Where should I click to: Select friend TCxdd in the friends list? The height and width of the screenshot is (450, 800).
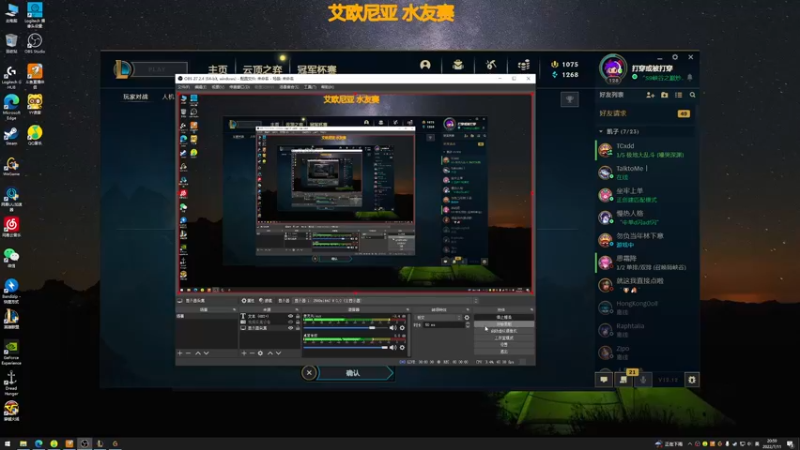tap(645, 150)
